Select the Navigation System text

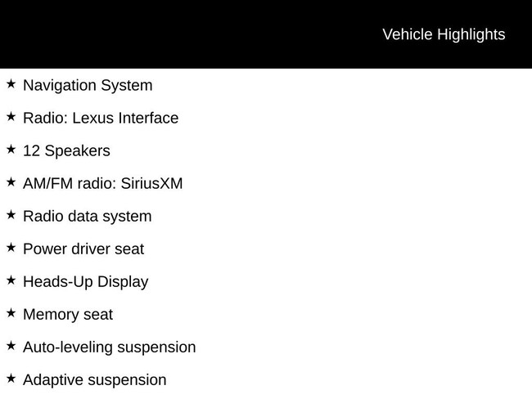point(88,85)
